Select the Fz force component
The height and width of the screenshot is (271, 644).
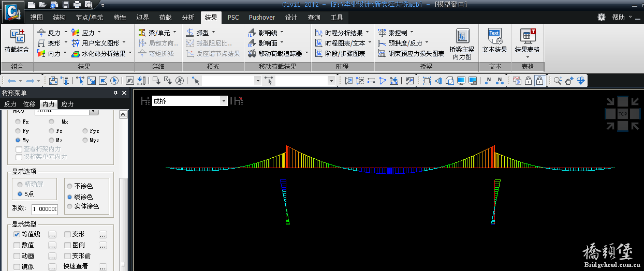pos(52,131)
